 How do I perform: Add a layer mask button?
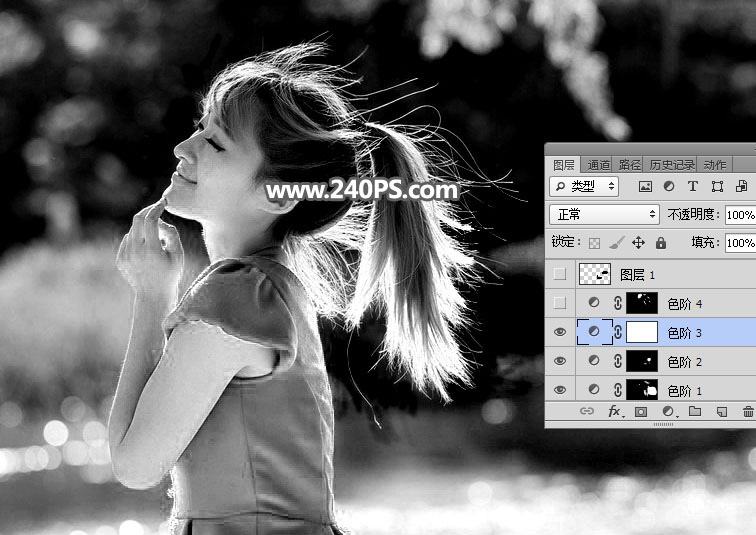pyautogui.click(x=641, y=412)
